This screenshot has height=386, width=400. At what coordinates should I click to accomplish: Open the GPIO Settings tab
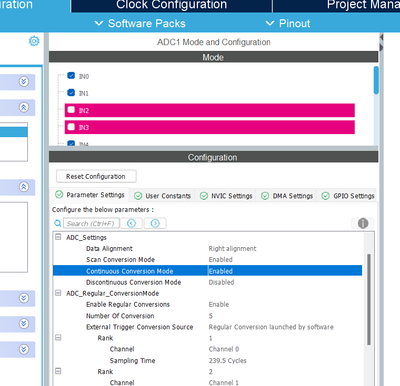coord(348,196)
